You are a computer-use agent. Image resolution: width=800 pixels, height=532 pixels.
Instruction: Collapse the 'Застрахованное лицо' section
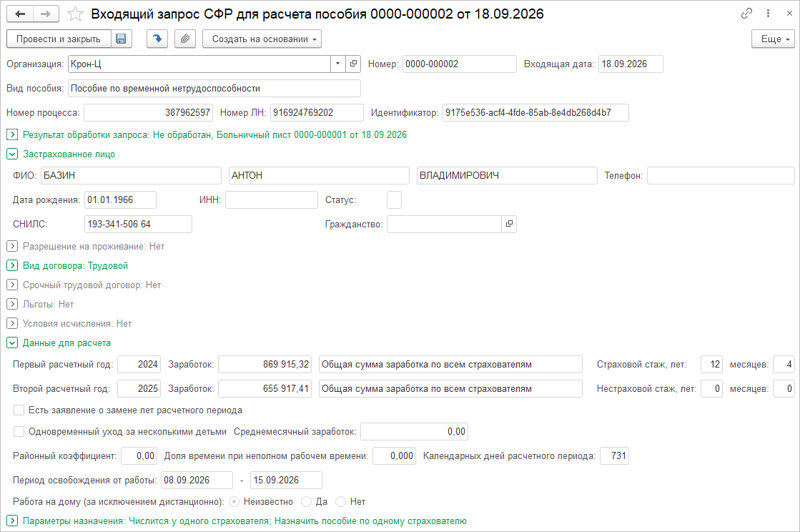12,154
